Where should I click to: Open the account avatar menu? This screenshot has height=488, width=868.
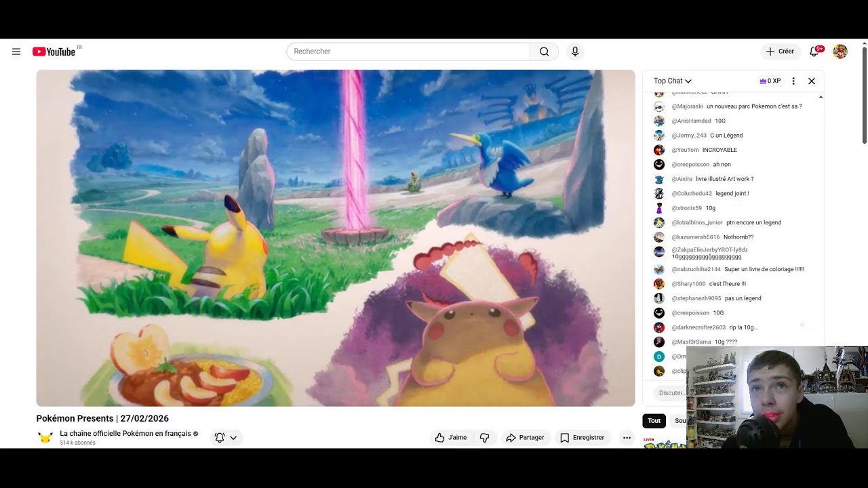[840, 52]
